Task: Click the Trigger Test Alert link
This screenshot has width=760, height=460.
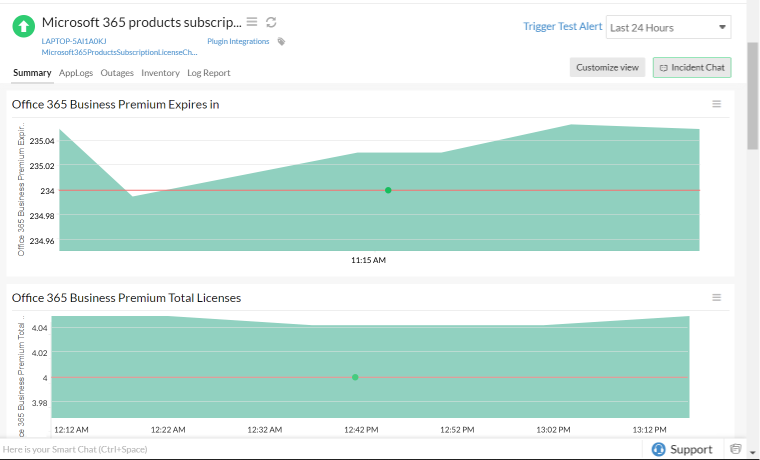Action: click(x=562, y=27)
